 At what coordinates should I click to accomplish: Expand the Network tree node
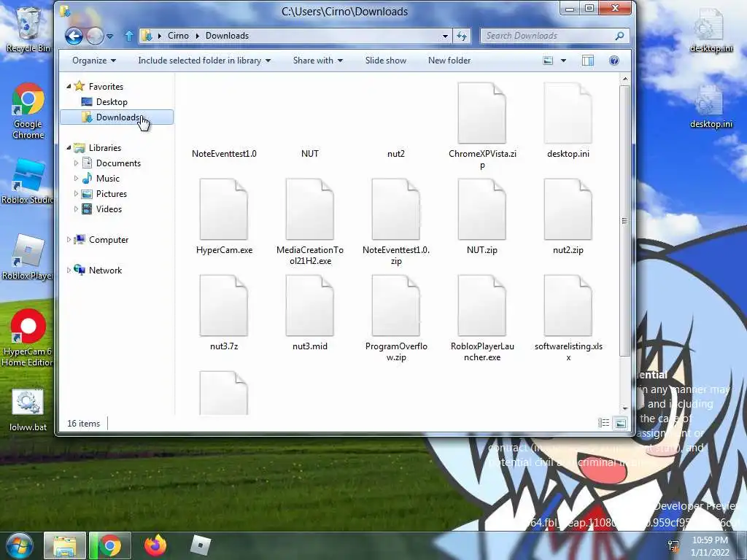click(x=69, y=270)
